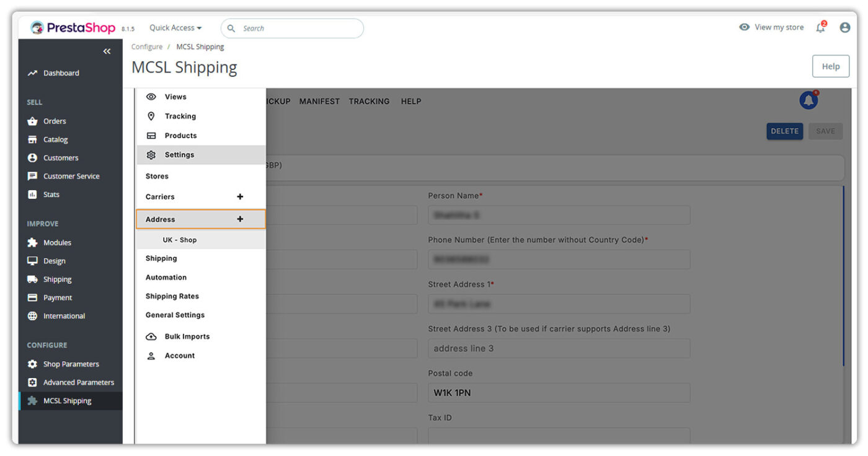Click the Stats chart icon
The image size is (868, 456).
click(x=32, y=195)
